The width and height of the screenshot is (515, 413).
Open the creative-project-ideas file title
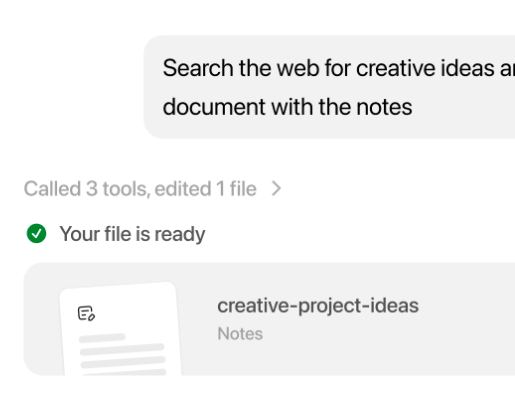[x=318, y=306]
